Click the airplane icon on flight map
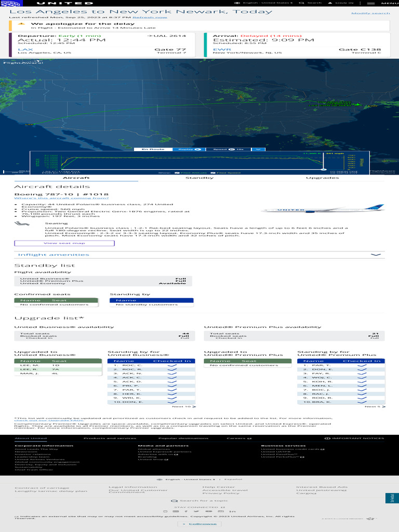 click(357, 104)
